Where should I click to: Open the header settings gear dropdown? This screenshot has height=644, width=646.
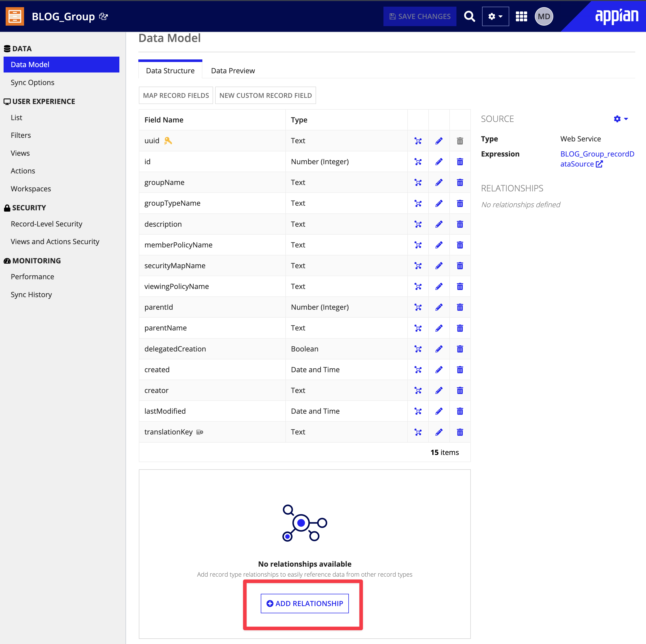click(495, 16)
